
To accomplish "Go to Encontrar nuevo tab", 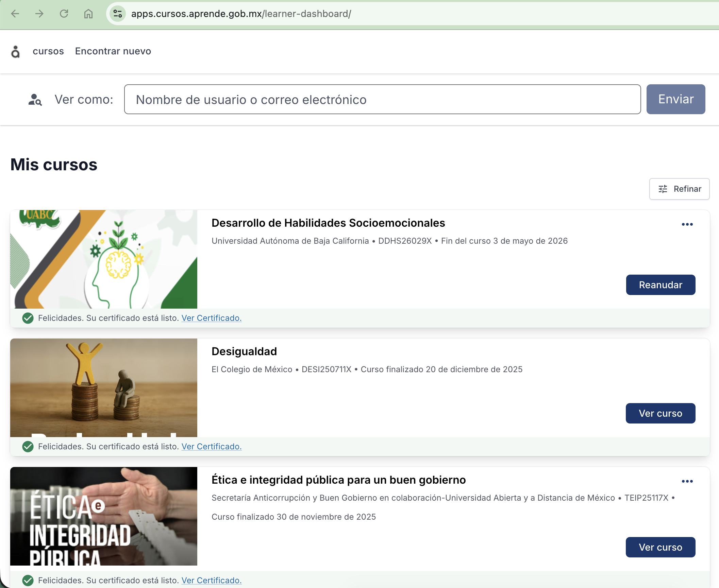I will 113,51.
